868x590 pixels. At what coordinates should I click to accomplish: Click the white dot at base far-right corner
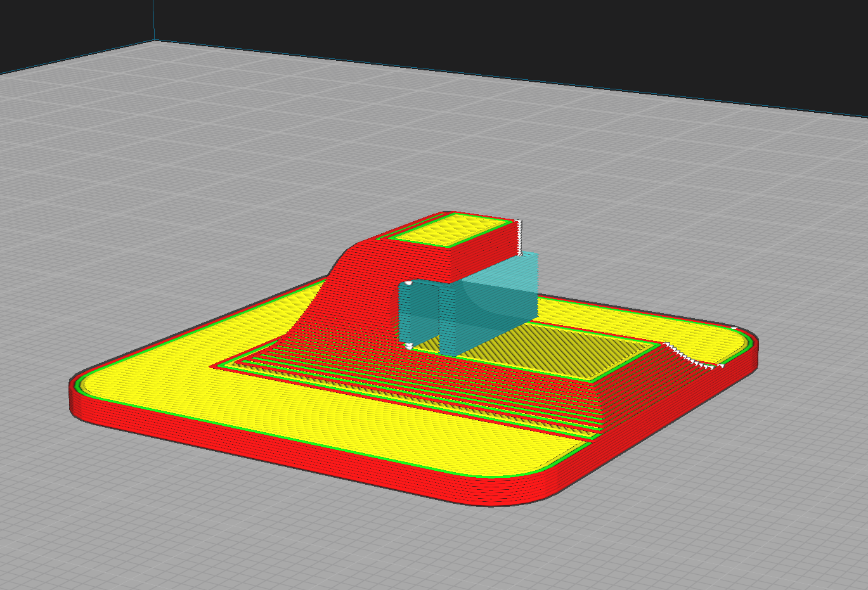coord(734,328)
